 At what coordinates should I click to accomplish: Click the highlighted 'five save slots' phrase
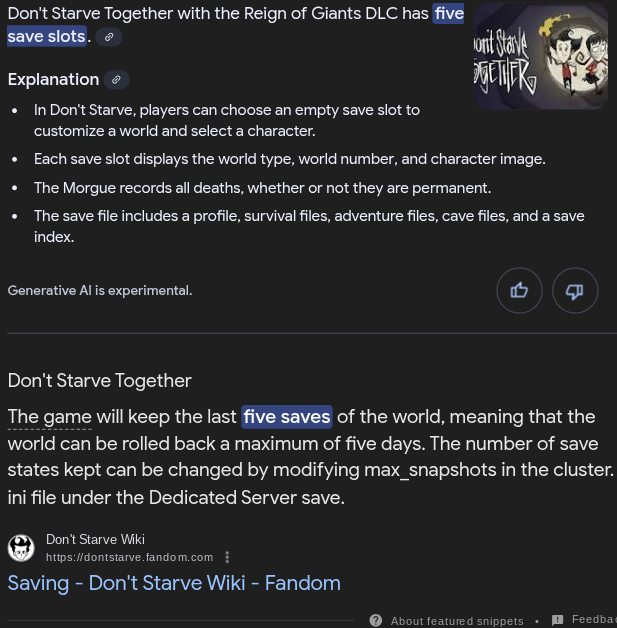(x=235, y=25)
